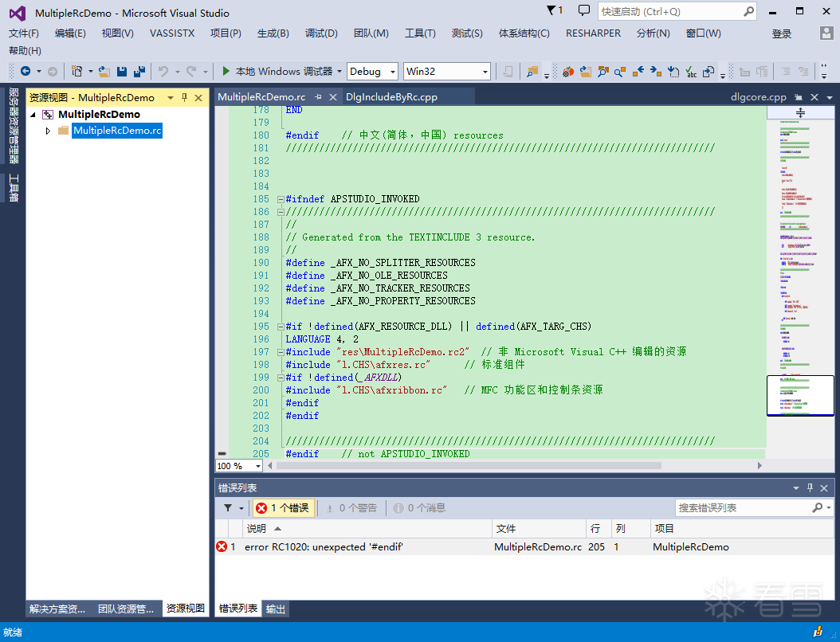Image resolution: width=840 pixels, height=642 pixels.
Task: Click the pin icon on error list panel
Action: [x=810, y=487]
